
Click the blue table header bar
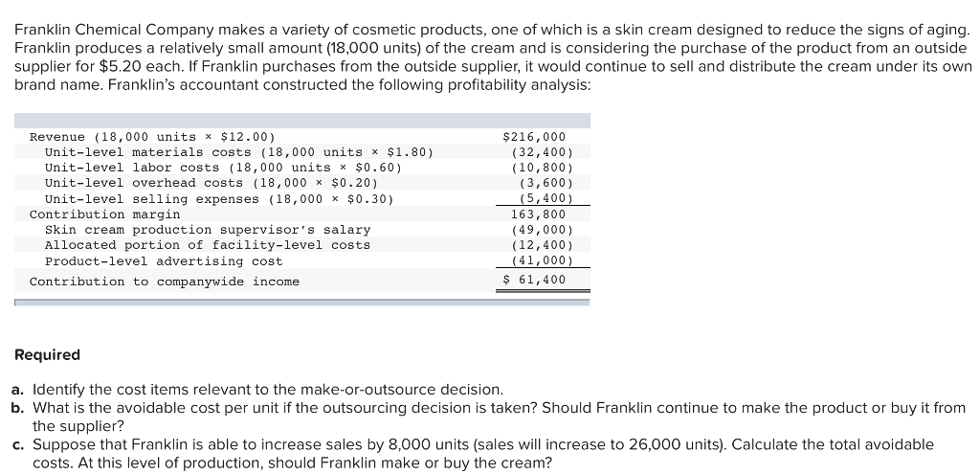click(x=301, y=121)
